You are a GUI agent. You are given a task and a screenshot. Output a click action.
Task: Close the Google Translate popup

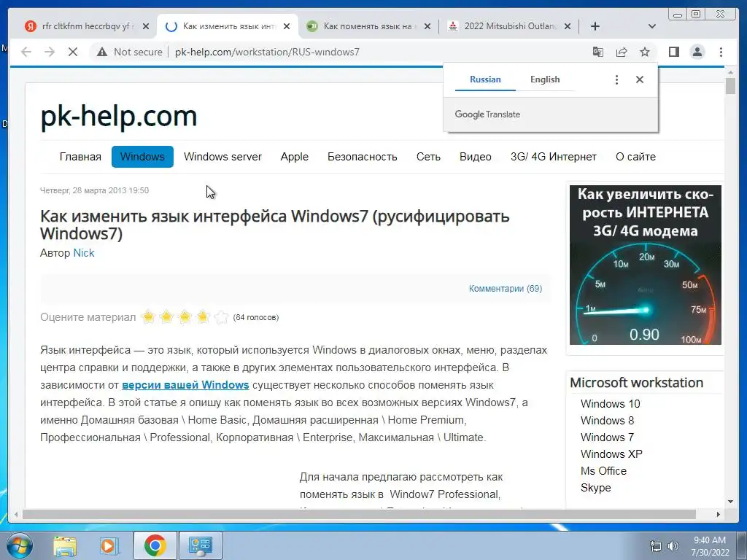tap(640, 79)
